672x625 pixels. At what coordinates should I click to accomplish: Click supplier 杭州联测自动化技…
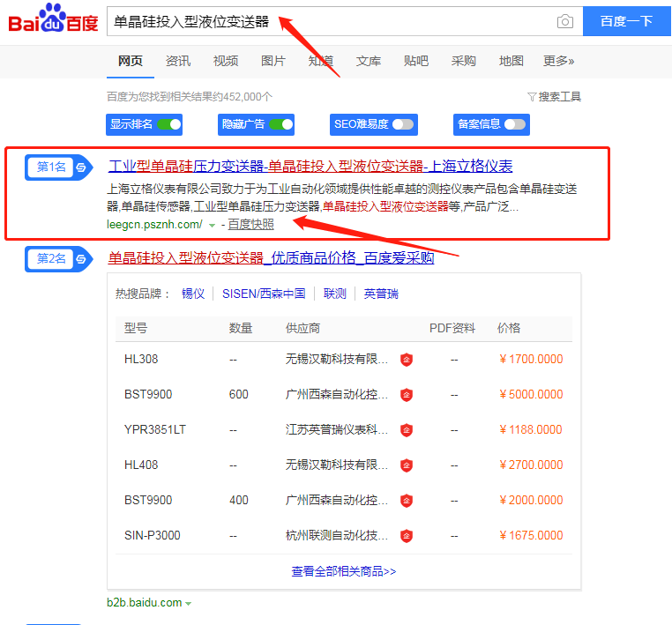coord(337,535)
